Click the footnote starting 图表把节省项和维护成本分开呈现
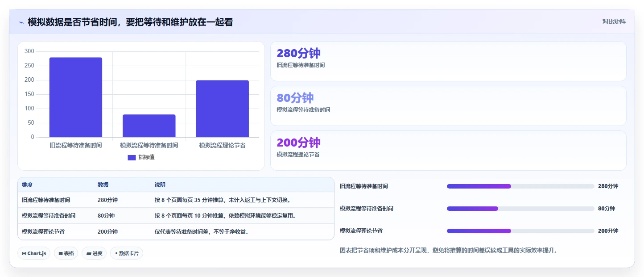The image size is (644, 277). click(449, 251)
